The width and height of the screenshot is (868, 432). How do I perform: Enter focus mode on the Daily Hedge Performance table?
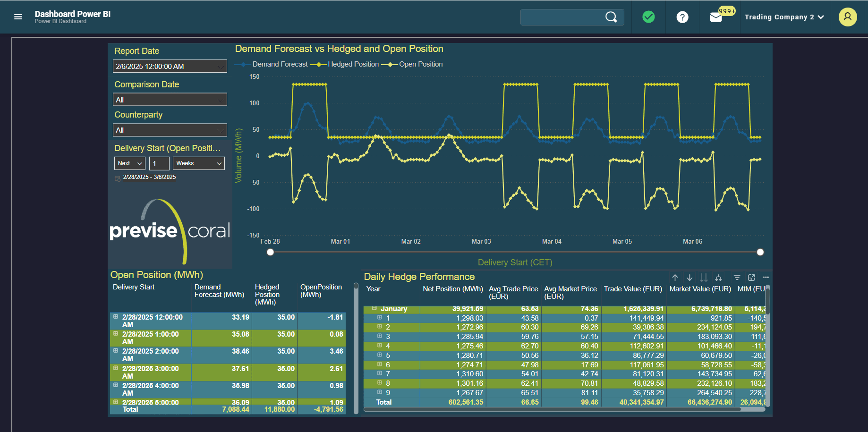(751, 278)
